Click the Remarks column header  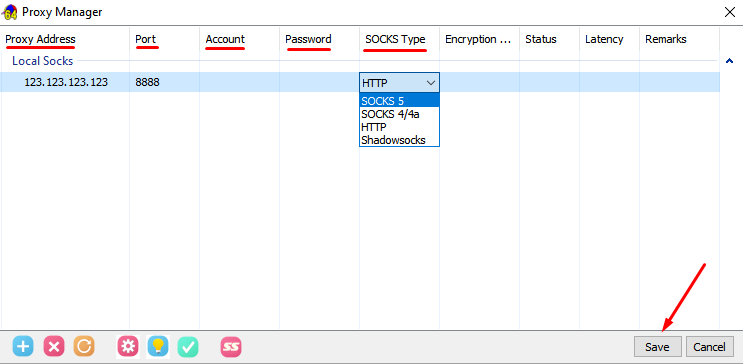680,39
